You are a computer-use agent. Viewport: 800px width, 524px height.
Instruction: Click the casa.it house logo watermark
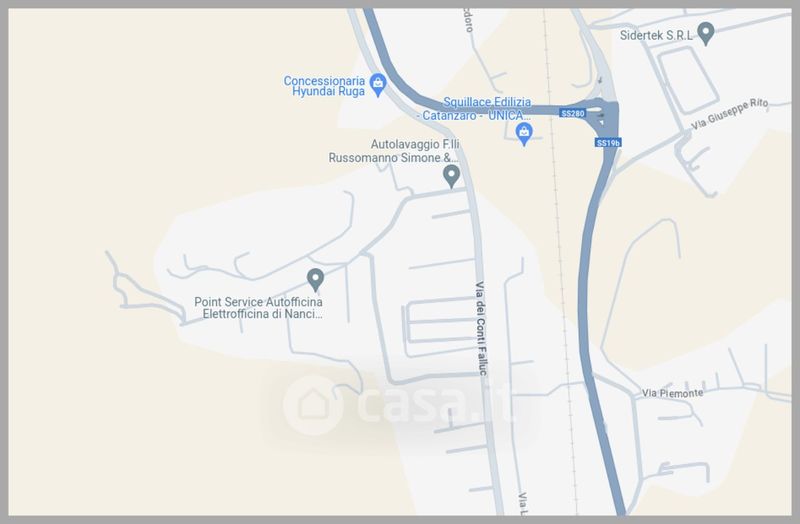(314, 405)
